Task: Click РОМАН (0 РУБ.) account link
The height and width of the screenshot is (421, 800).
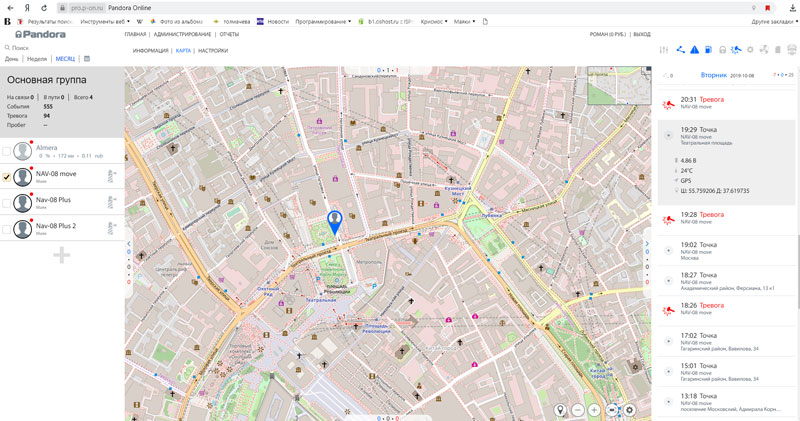Action: tap(608, 34)
